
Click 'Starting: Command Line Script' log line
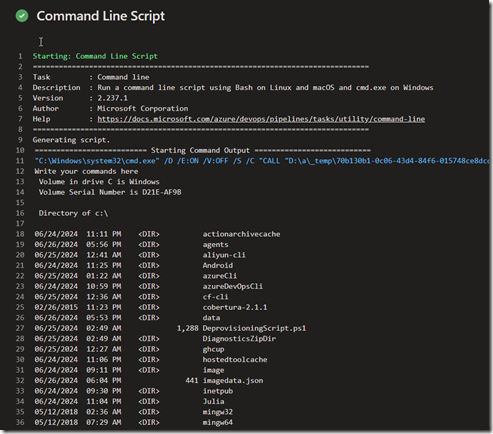95,56
